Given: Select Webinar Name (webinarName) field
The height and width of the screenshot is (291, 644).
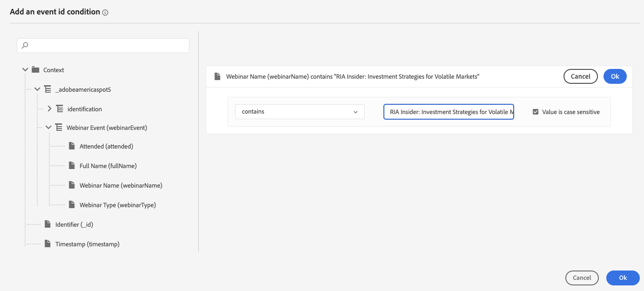Looking at the screenshot, I should tap(121, 185).
